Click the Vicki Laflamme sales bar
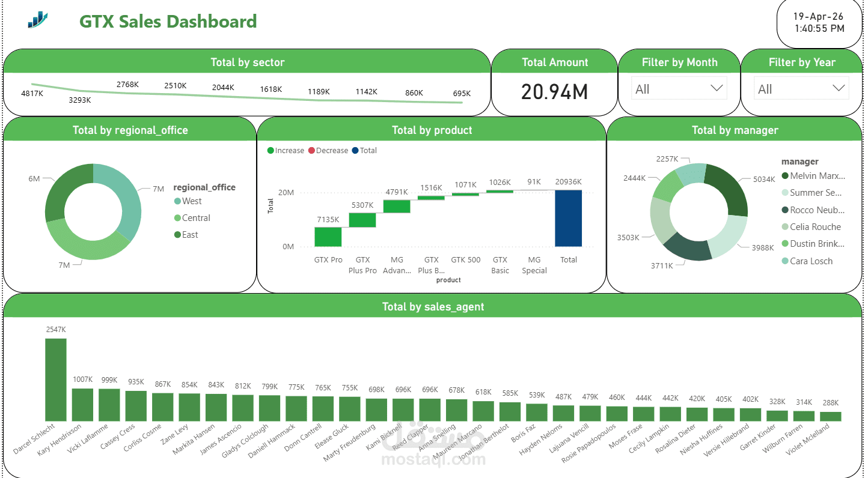Viewport: 868px width, 478px height. (x=109, y=405)
